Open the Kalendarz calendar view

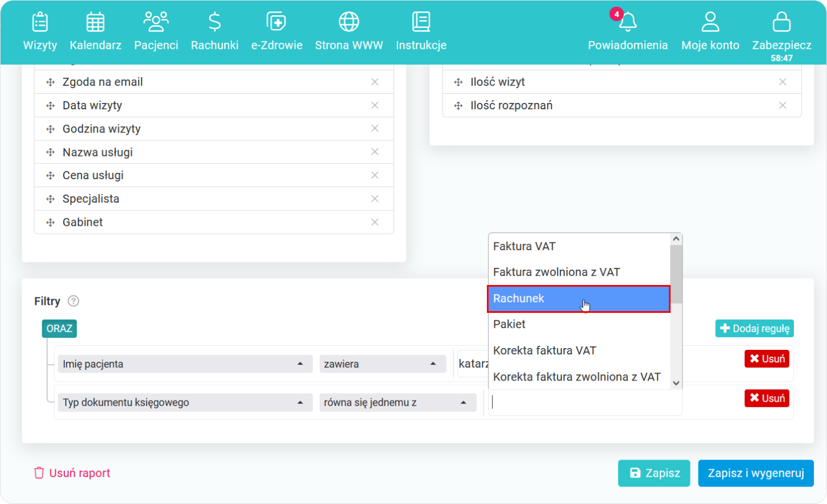pyautogui.click(x=96, y=32)
